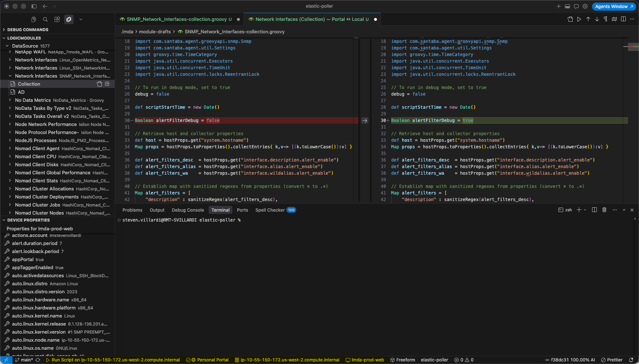Viewport: 639px width, 364px height.
Task: Open the Output panel tab
Action: pyautogui.click(x=157, y=210)
